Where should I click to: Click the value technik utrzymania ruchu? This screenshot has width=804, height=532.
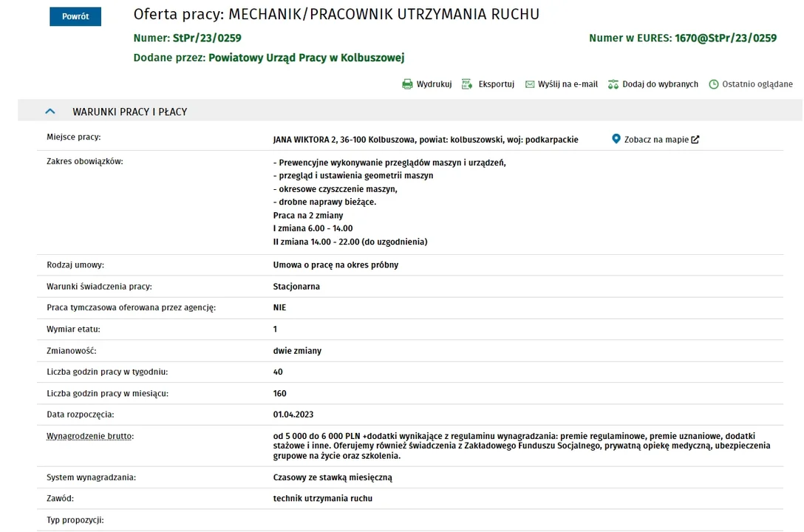click(322, 498)
